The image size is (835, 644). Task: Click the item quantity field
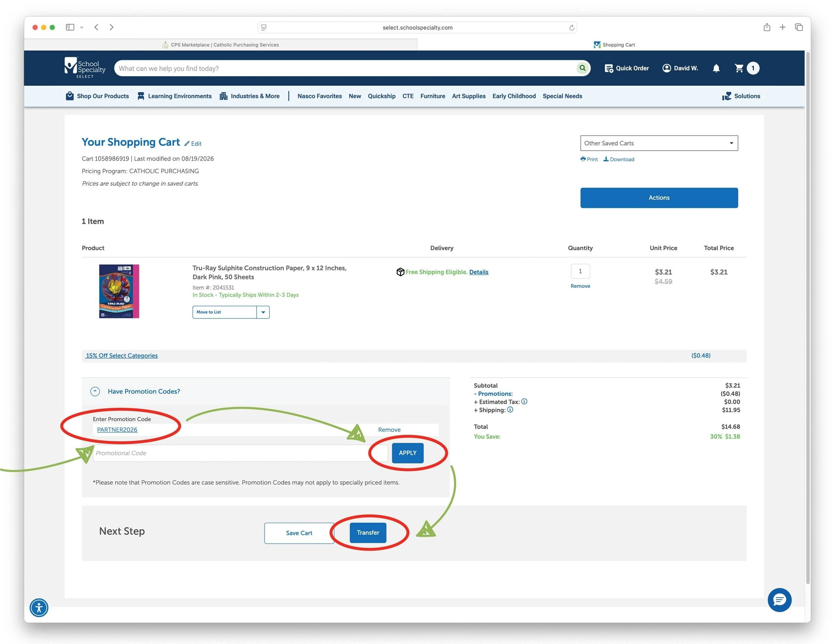[x=580, y=271]
